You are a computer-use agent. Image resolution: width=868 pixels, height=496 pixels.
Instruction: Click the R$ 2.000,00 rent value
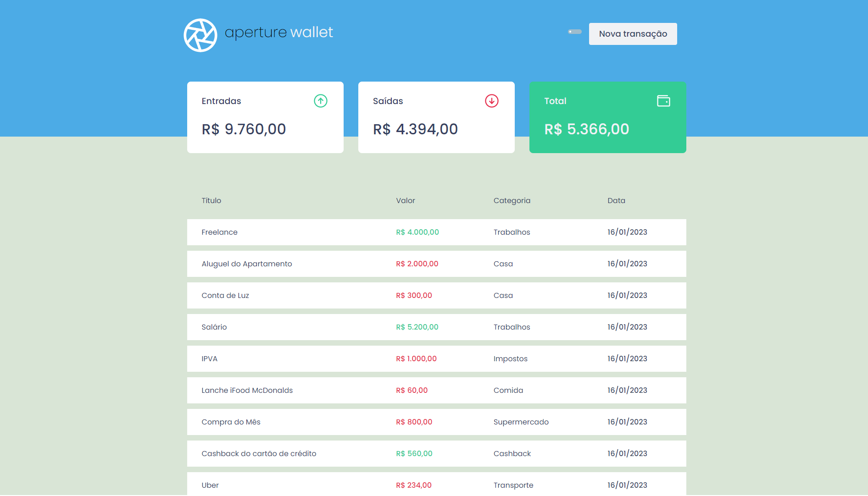pos(417,264)
